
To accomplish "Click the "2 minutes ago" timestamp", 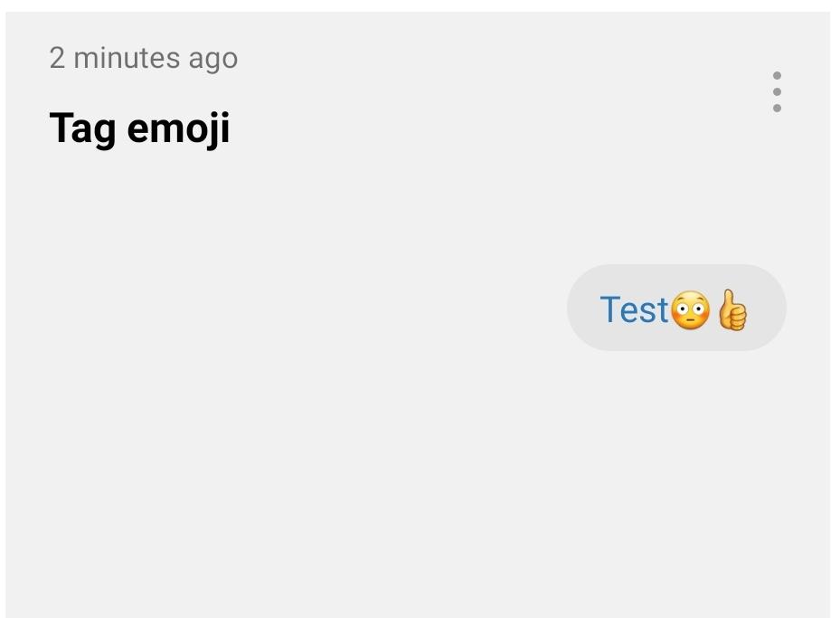I will click(x=143, y=58).
